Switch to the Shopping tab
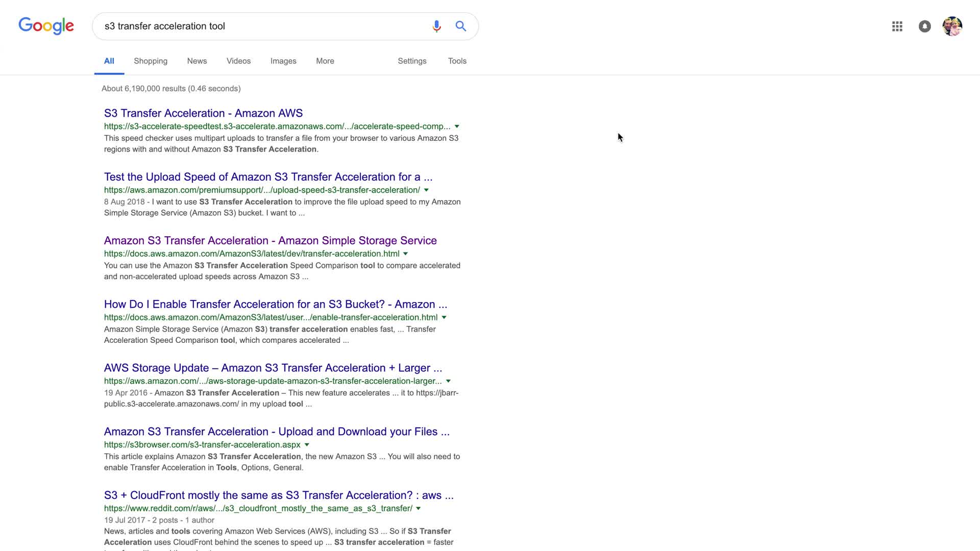Viewport: 980px width, 551px height. pyautogui.click(x=151, y=61)
